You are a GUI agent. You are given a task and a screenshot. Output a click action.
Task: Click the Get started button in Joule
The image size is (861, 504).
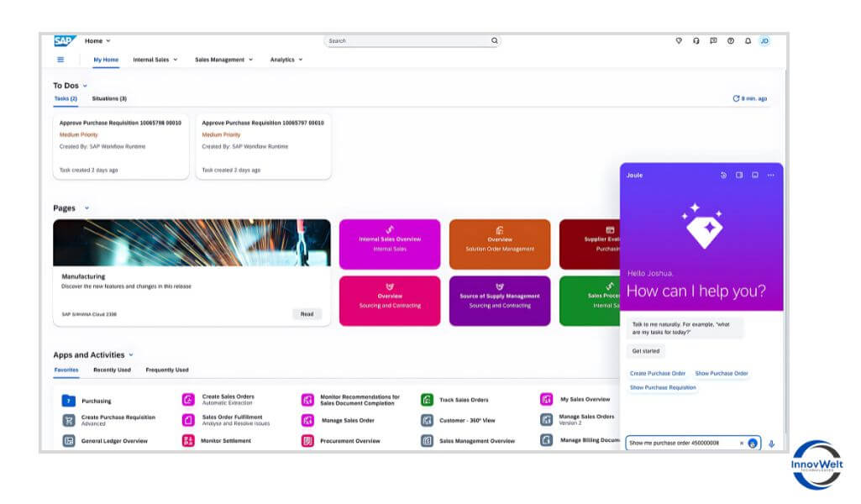tap(646, 351)
